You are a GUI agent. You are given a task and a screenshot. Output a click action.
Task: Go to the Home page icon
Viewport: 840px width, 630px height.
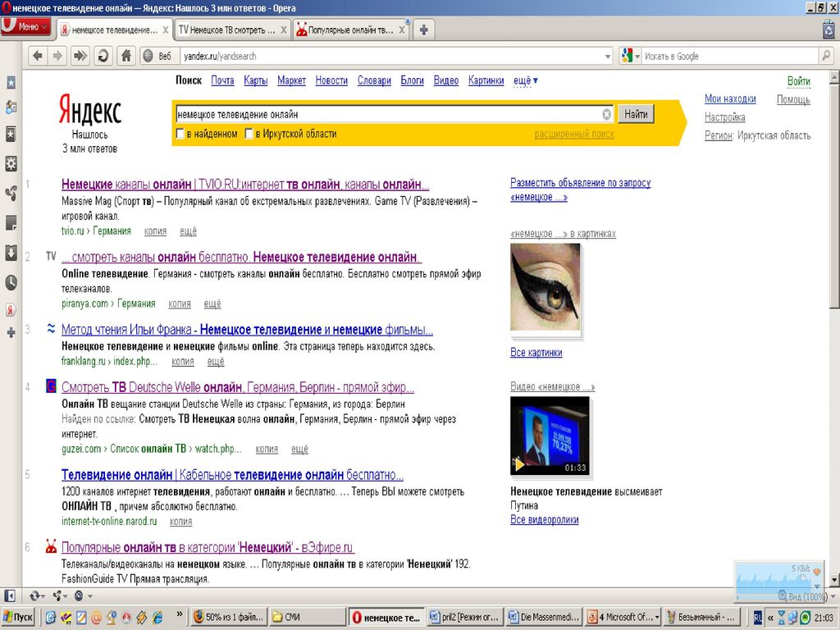pyautogui.click(x=126, y=56)
